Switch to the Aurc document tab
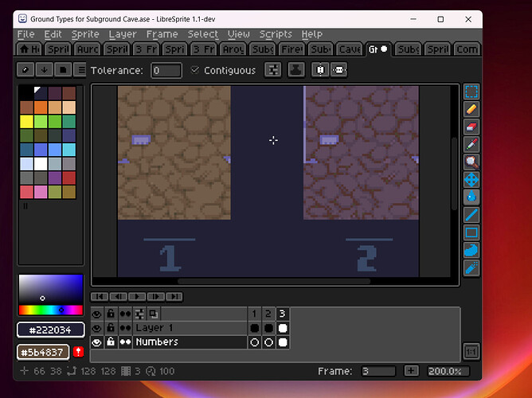532x398 pixels. pyautogui.click(x=88, y=49)
